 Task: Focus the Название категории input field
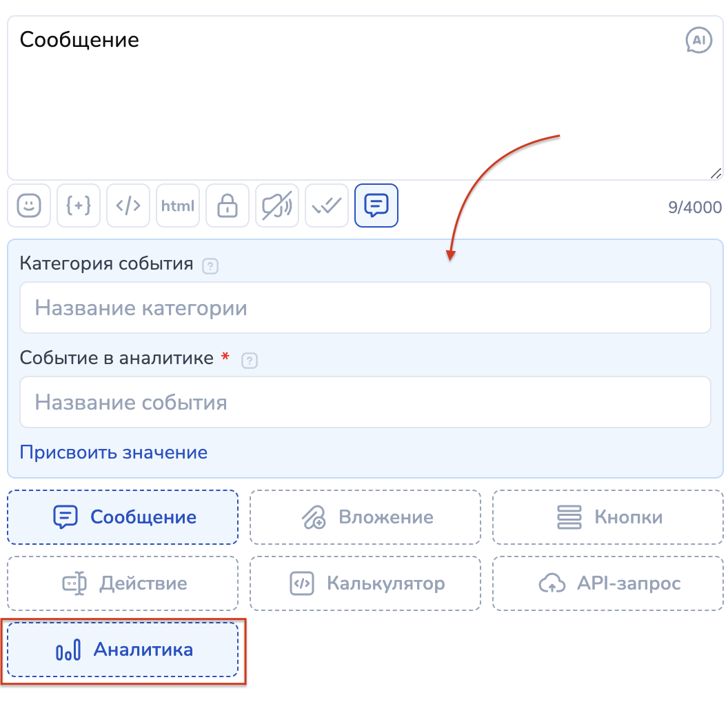point(365,308)
